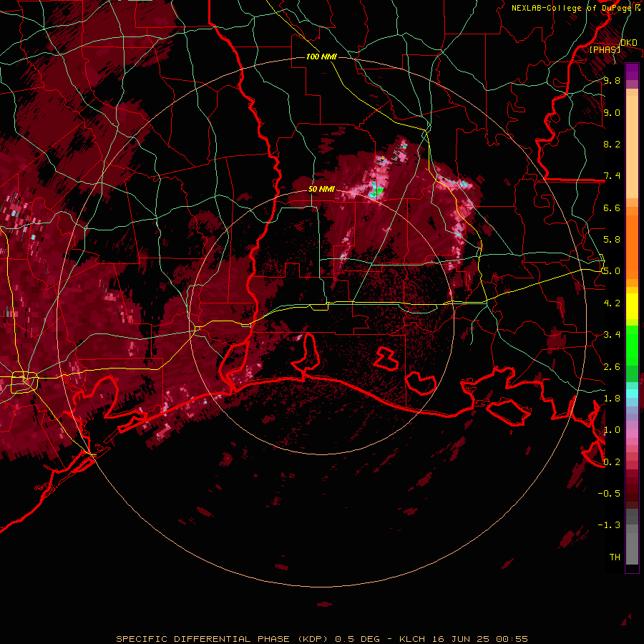The image size is (644, 644).
Task: Click the 1.8 value on the color scale
Action: coord(612,399)
